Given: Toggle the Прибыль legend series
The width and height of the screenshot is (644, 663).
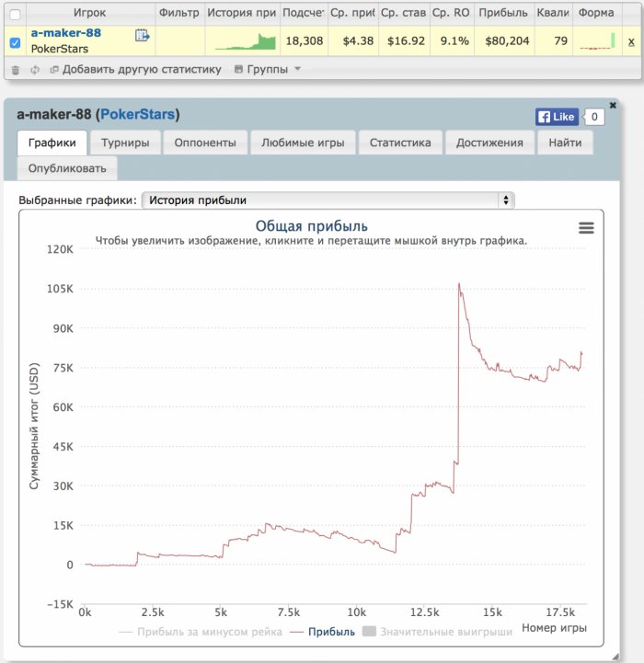Looking at the screenshot, I should [x=323, y=632].
